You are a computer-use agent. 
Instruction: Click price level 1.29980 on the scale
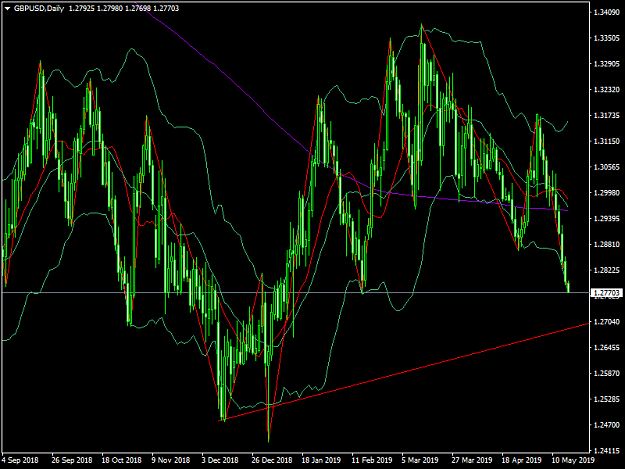[607, 193]
